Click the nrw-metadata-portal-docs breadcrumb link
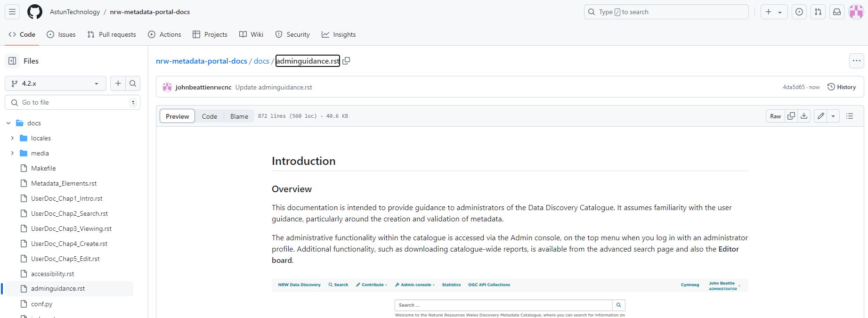Image resolution: width=868 pixels, height=318 pixels. tap(202, 61)
